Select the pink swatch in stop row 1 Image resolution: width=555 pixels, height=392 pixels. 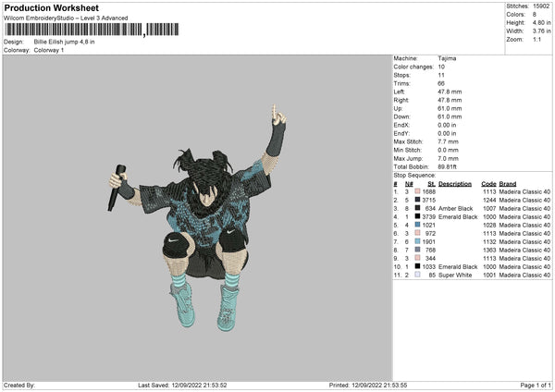click(x=418, y=191)
